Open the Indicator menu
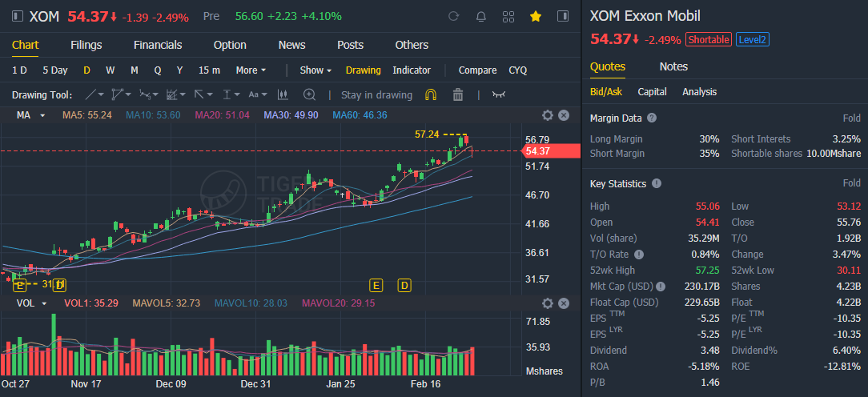This screenshot has width=868, height=397. pos(412,70)
